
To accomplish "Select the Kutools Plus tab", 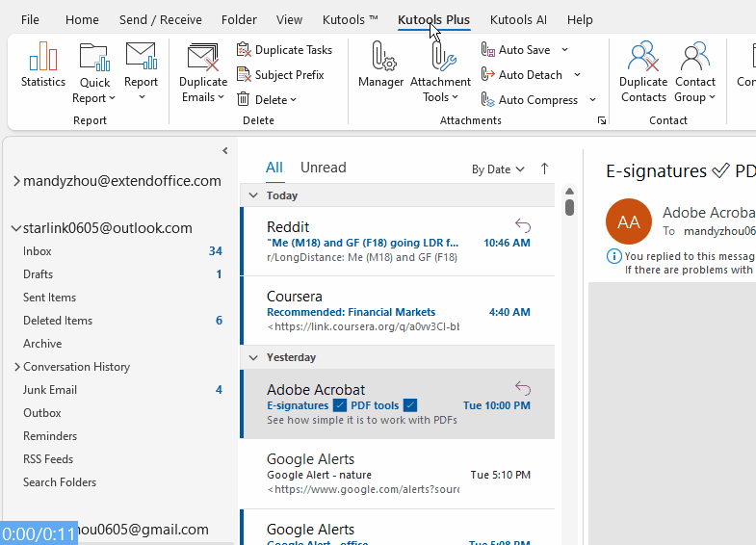I will [x=433, y=20].
